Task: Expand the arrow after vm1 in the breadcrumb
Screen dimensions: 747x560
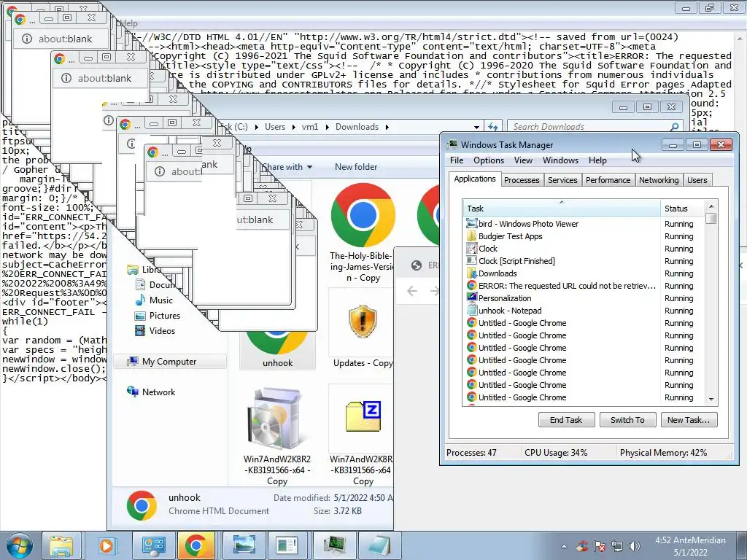Action: (x=327, y=127)
